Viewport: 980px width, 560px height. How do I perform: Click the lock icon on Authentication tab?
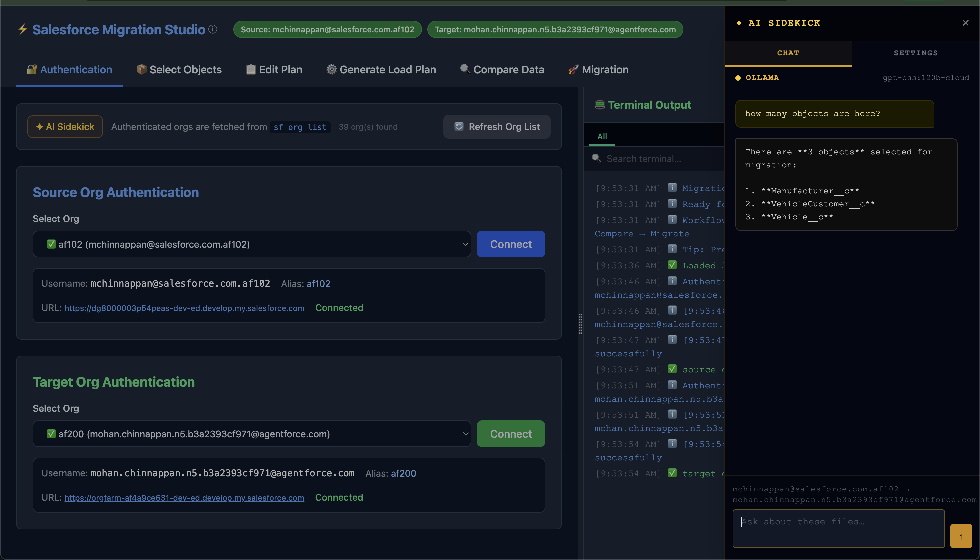click(x=32, y=69)
